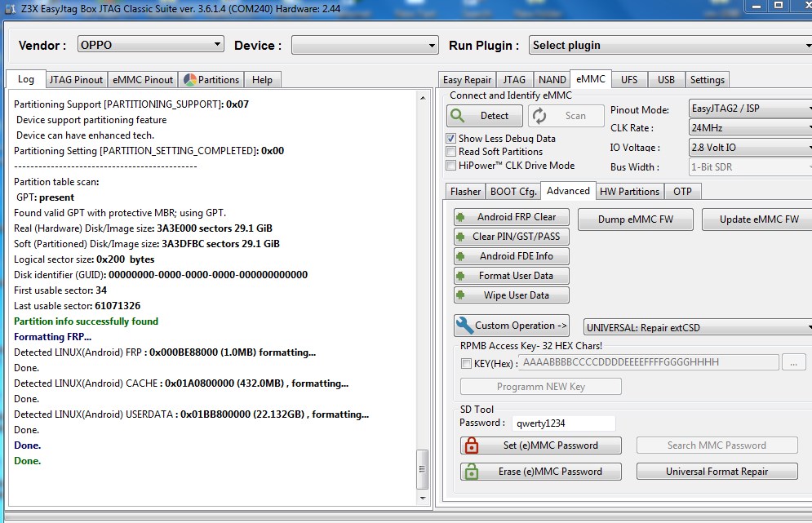Enable HiPower CLK Drive Mode checkbox
This screenshot has height=523, width=812.
(x=451, y=165)
